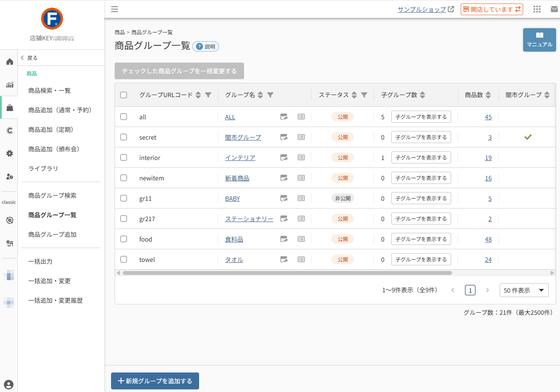
Task: Open product count 48 for 食料品
Action: [488, 239]
